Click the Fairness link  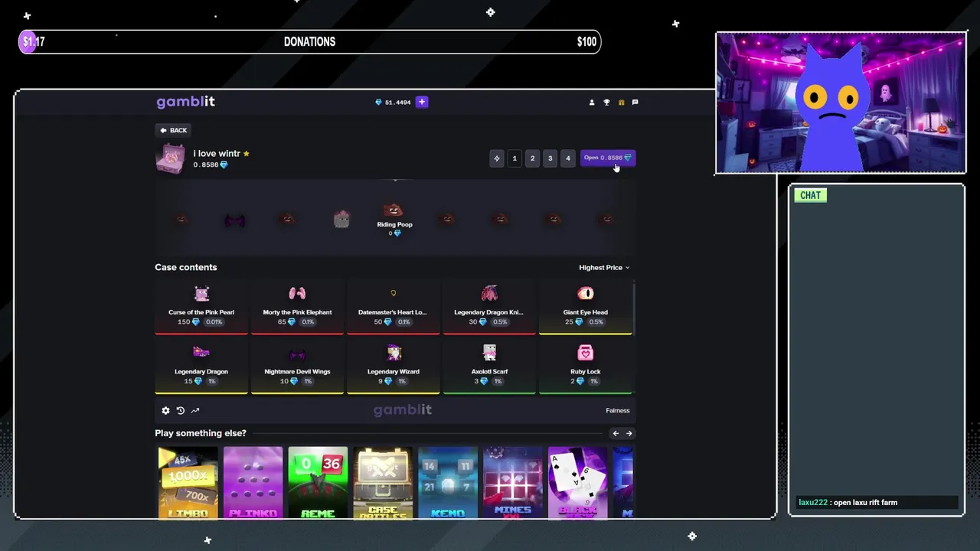click(618, 411)
